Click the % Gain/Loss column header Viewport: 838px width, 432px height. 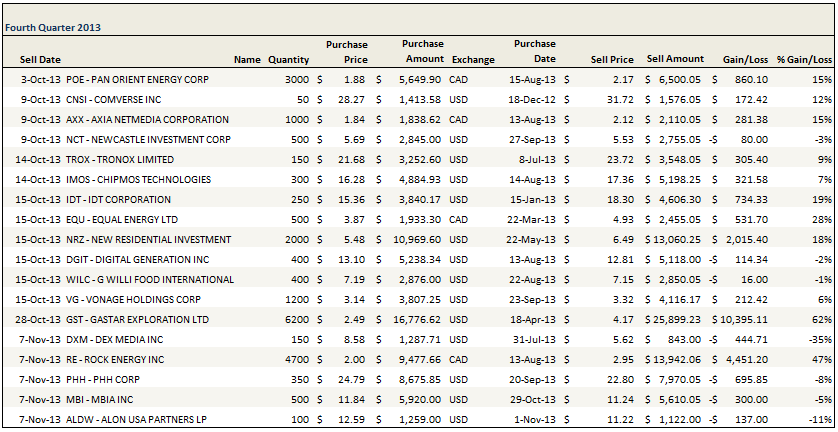point(806,60)
